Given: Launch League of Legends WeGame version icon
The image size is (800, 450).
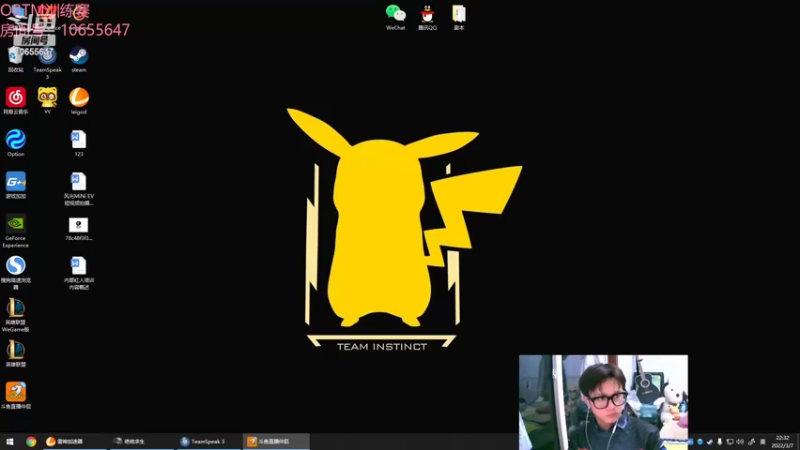Looking at the screenshot, I should (x=15, y=315).
